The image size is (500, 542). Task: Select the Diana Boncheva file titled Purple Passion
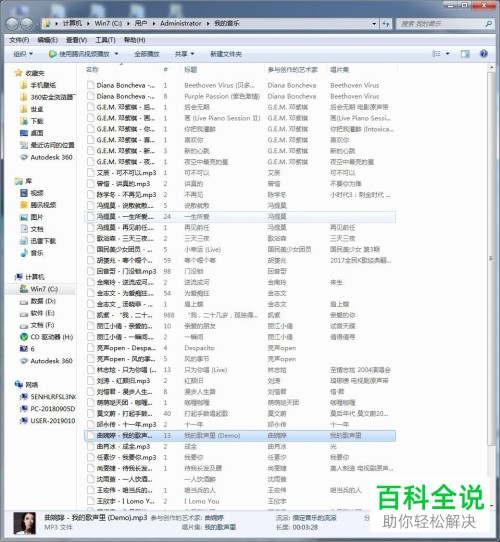[240, 96]
